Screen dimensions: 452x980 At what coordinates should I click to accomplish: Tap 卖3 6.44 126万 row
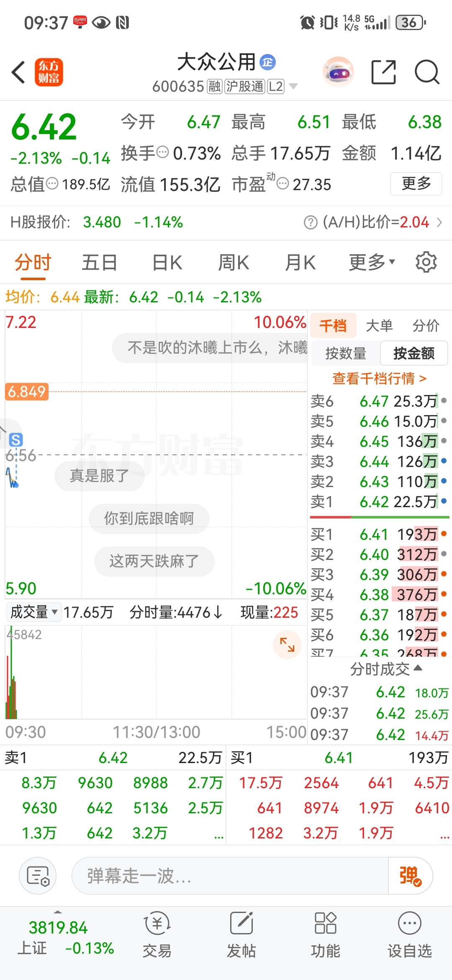pyautogui.click(x=379, y=462)
